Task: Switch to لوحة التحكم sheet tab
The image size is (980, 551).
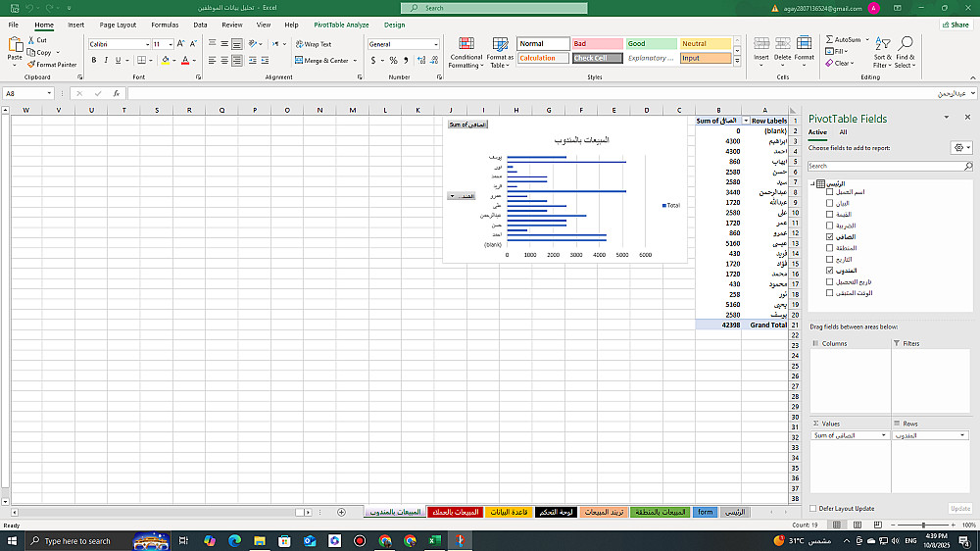Action: tap(556, 512)
